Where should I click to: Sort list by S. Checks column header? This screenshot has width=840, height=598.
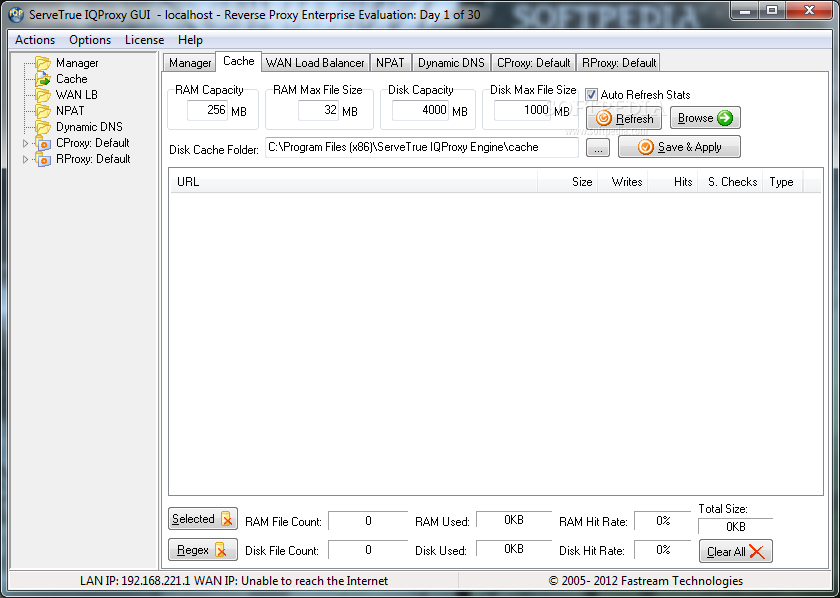pyautogui.click(x=732, y=182)
